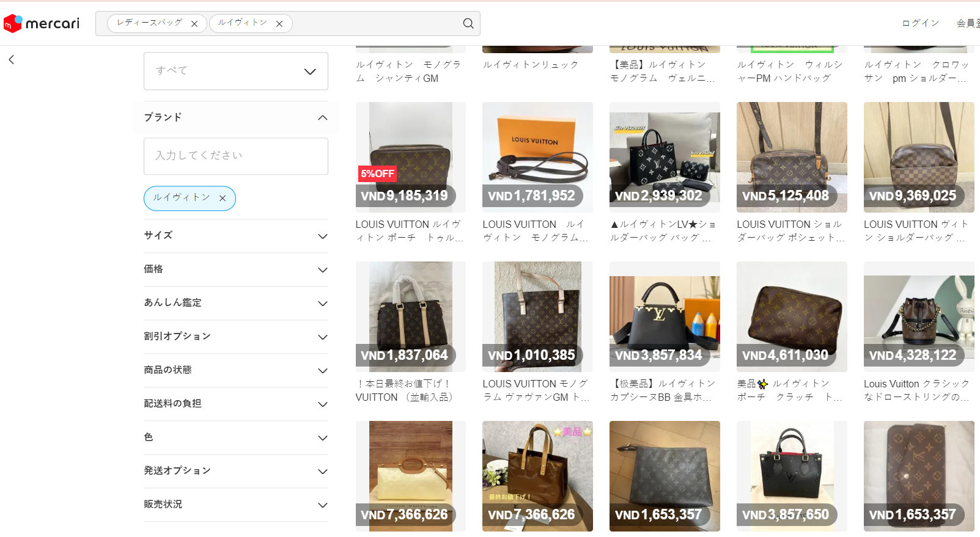Open title 【美品】ルイヴィトン モノグラム ヴェルニ
The width and height of the screenshot is (980, 537).
(662, 71)
